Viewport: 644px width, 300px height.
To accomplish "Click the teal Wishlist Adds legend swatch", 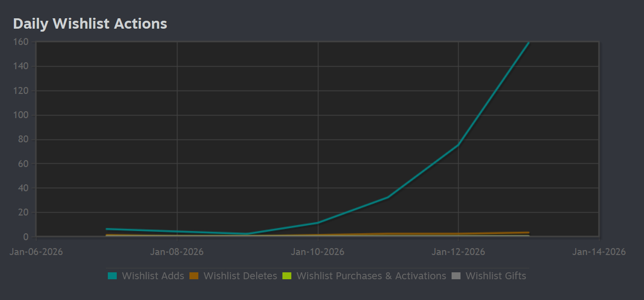I will click(112, 276).
